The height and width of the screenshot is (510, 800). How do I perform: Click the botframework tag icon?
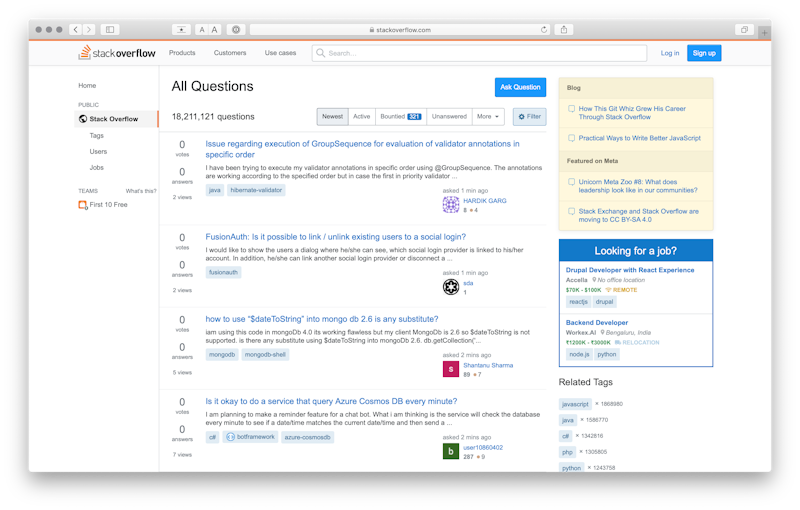(x=230, y=437)
